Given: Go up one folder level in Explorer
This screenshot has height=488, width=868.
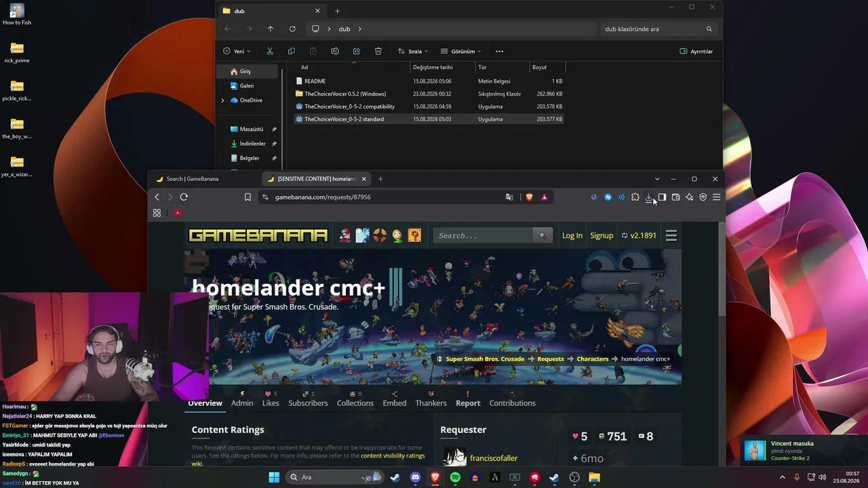Looking at the screenshot, I should pyautogui.click(x=271, y=29).
